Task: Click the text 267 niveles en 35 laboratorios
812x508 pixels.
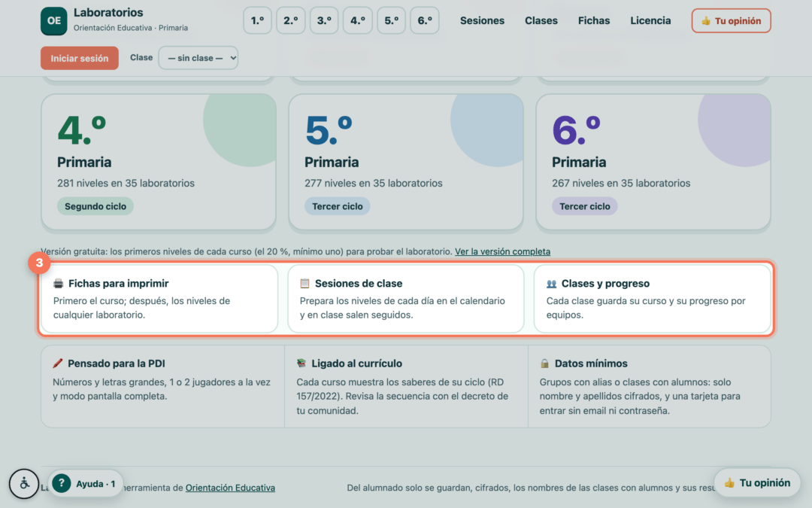Action: pos(621,183)
